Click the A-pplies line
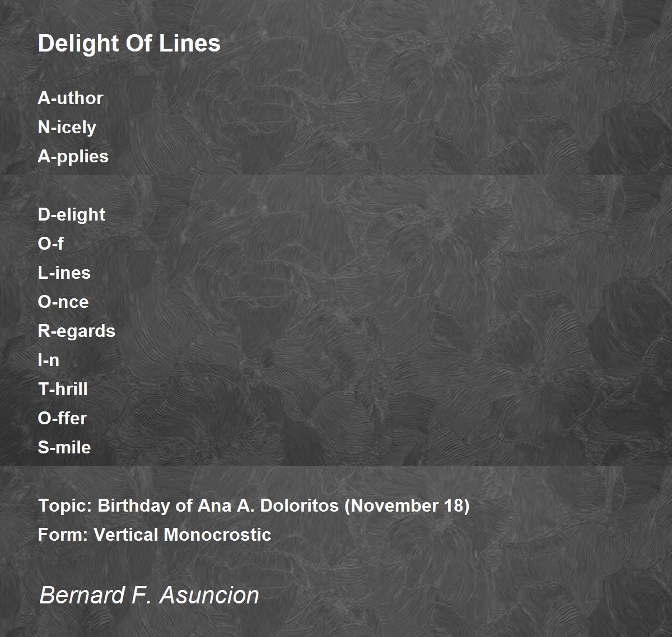This screenshot has height=637, width=672. pos(73,156)
